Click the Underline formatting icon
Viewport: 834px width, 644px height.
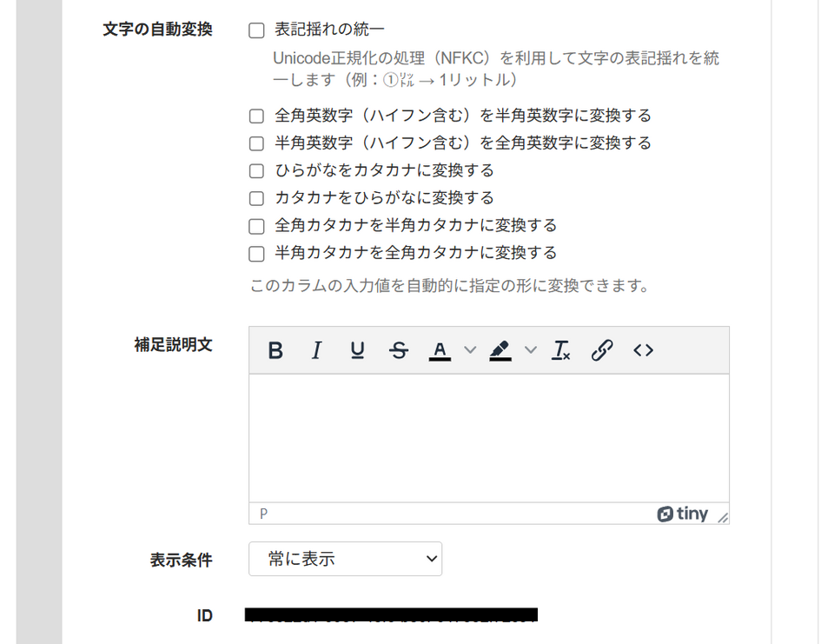357,350
